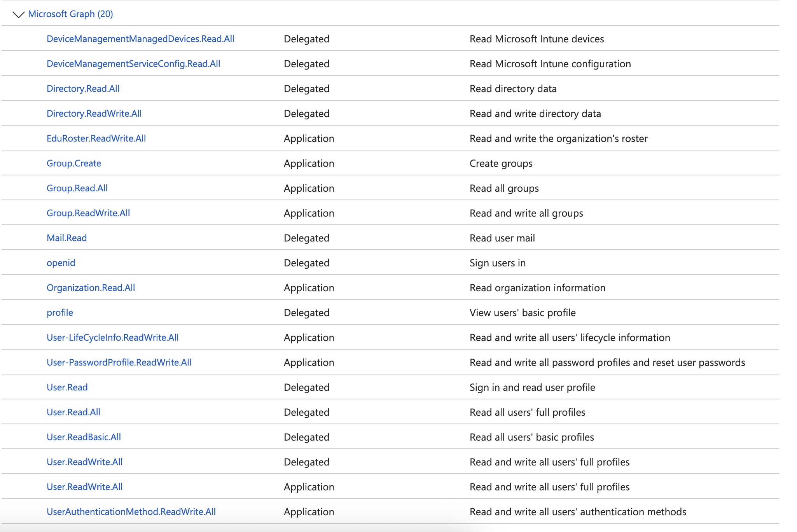Select 'Read all users' full profiles' description
This screenshot has height=532, width=797.
pyautogui.click(x=527, y=412)
